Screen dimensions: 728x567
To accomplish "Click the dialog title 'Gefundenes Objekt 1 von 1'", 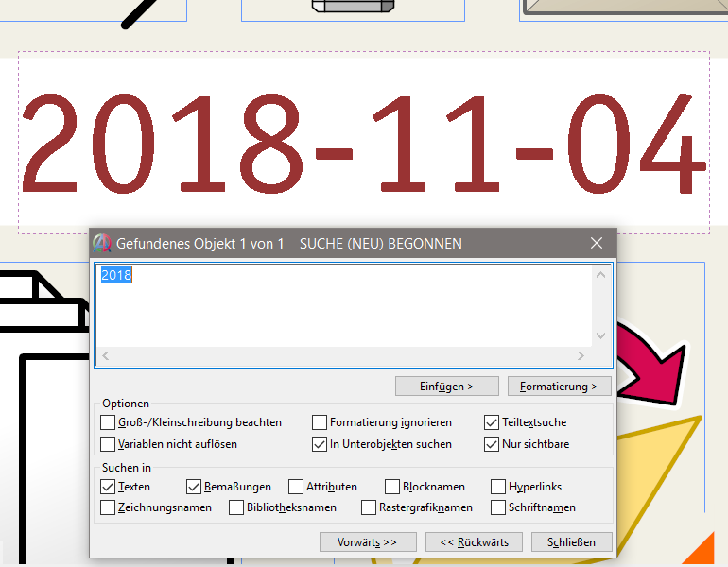I will [x=199, y=243].
